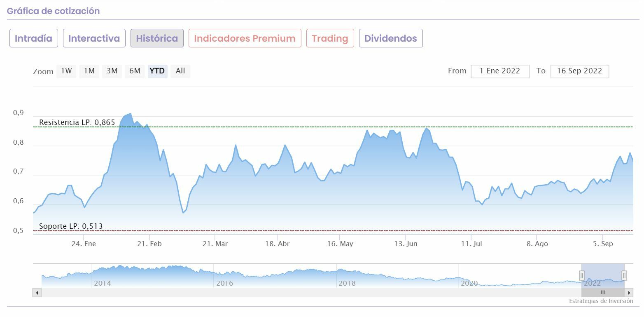Select the 6M zoom option

click(135, 71)
